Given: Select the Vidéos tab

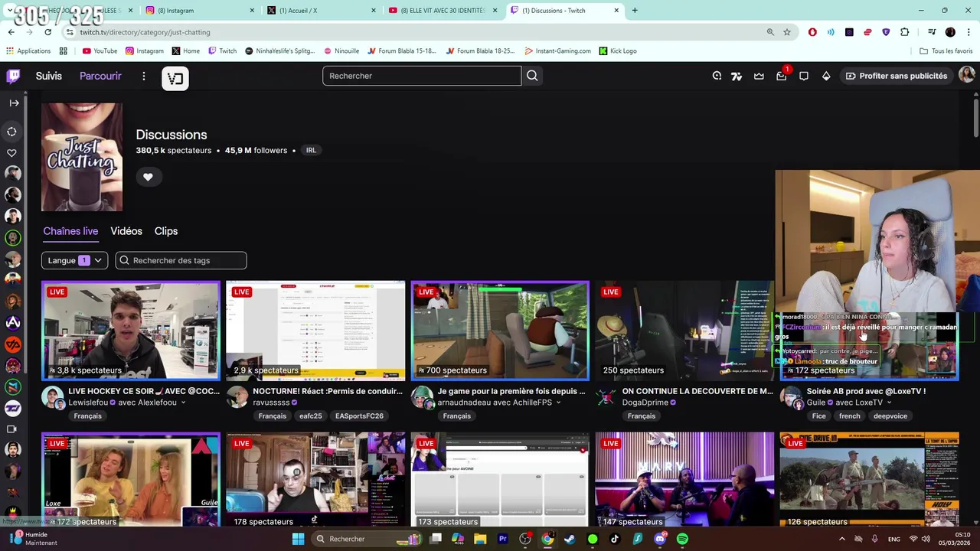Looking at the screenshot, I should tap(126, 231).
